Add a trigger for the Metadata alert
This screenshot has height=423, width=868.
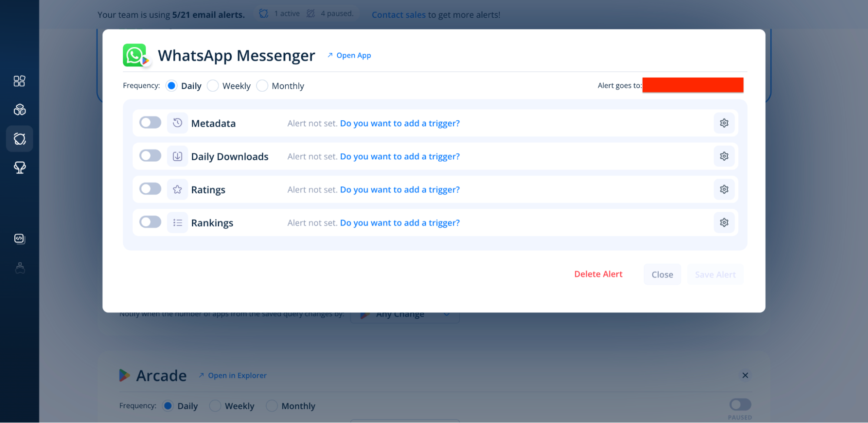tap(400, 123)
